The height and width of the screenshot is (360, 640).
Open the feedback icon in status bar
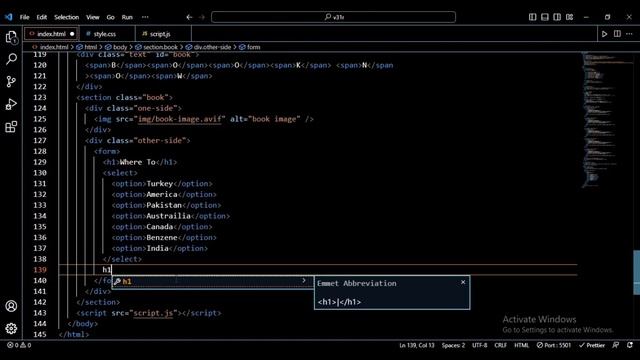pos(616,345)
